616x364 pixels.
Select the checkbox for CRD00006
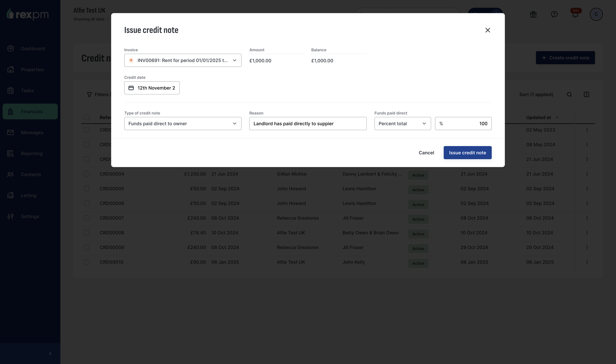tap(87, 203)
